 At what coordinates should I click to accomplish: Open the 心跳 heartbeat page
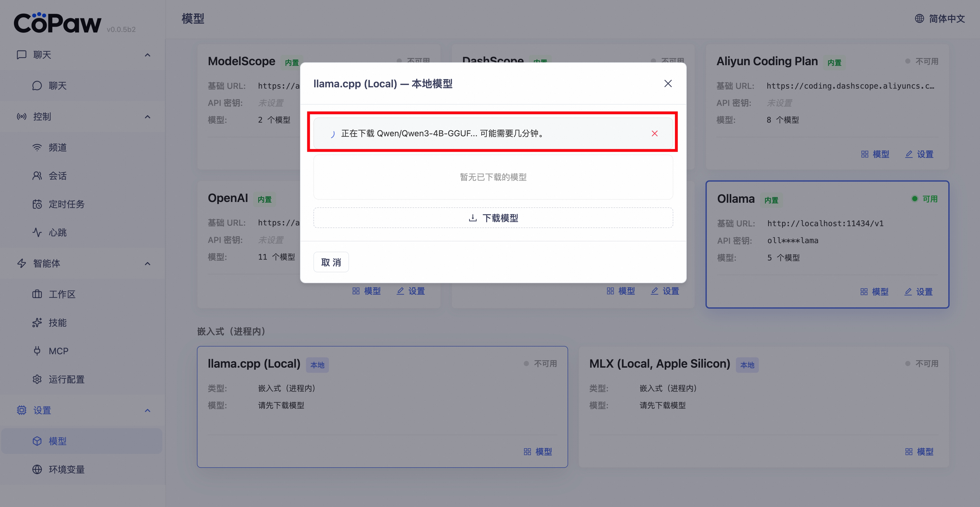pyautogui.click(x=57, y=232)
